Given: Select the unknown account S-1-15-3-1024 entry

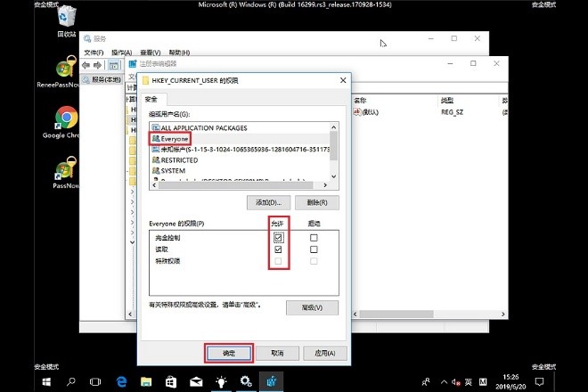Looking at the screenshot, I should (240, 150).
